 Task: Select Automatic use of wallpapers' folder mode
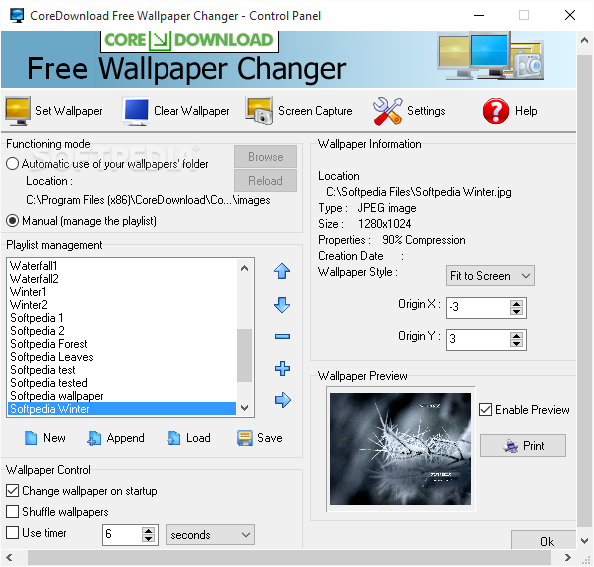(x=13, y=164)
